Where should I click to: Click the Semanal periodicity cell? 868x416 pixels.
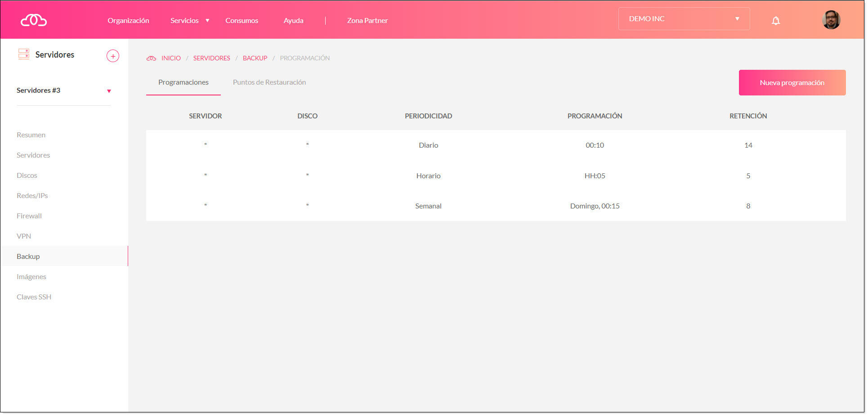click(x=429, y=206)
